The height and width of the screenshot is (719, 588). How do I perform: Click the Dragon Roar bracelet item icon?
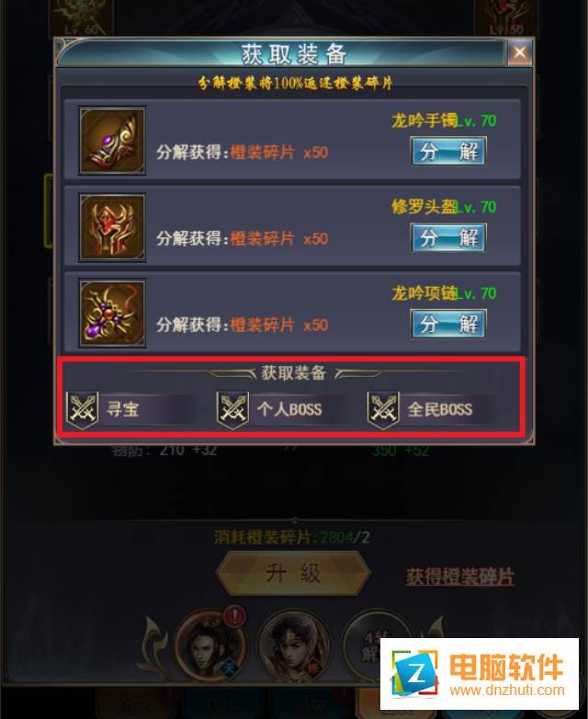click(112, 141)
